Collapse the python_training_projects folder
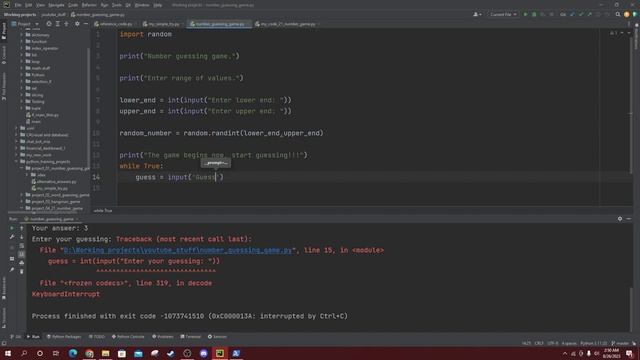Image resolution: width=640 pixels, height=360 pixels. coord(16,162)
